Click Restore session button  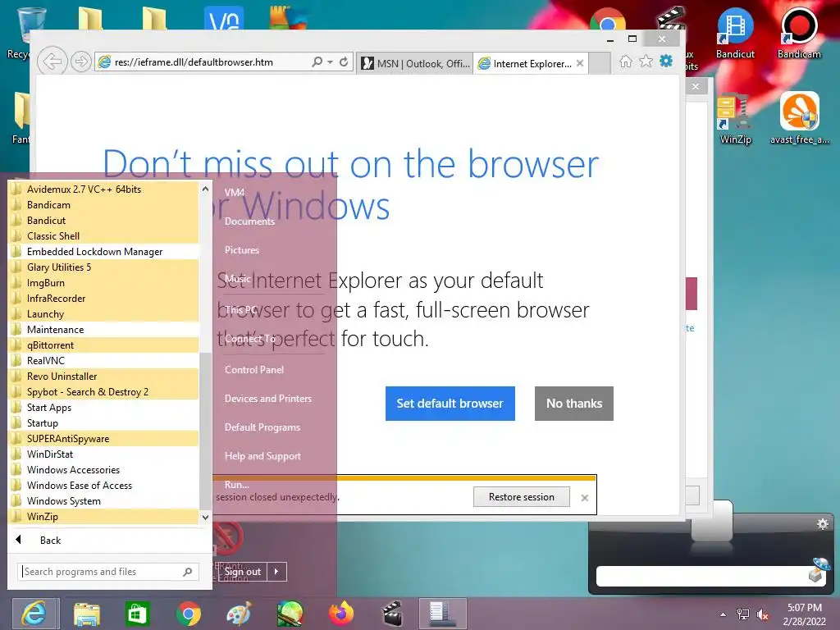coord(521,497)
